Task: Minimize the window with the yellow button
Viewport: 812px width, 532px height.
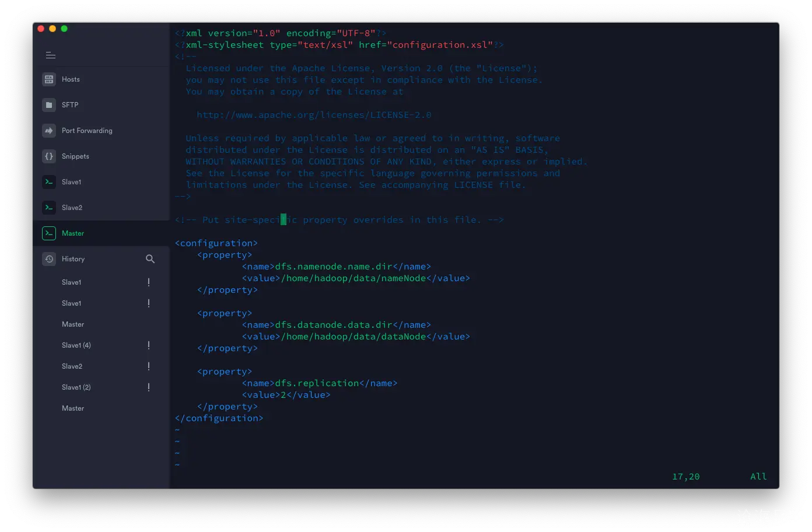Action: coord(52,29)
